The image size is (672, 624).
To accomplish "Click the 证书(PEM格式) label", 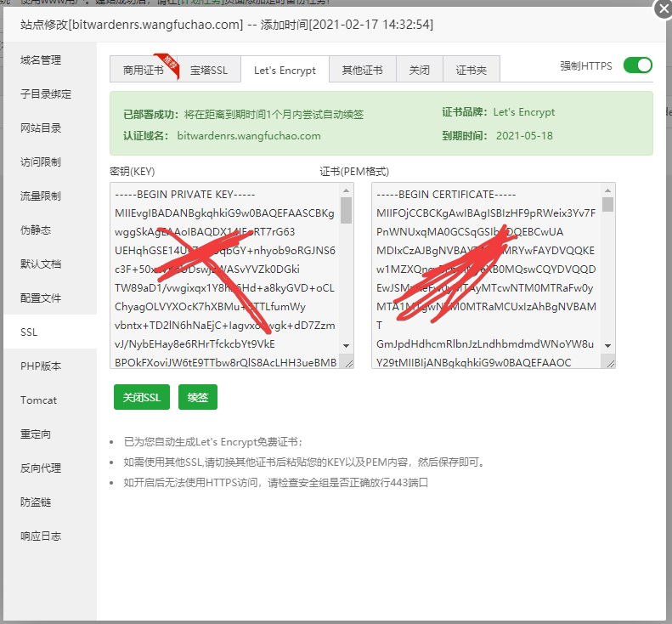I will (354, 172).
